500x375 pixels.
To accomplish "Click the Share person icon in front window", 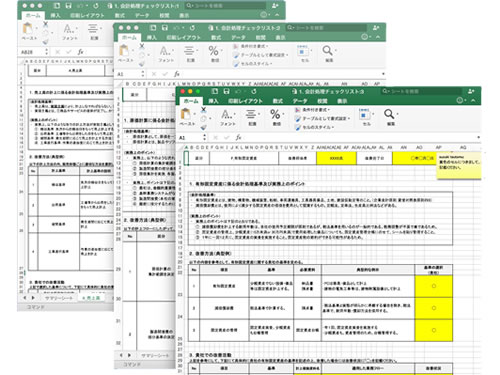I will [x=471, y=91].
